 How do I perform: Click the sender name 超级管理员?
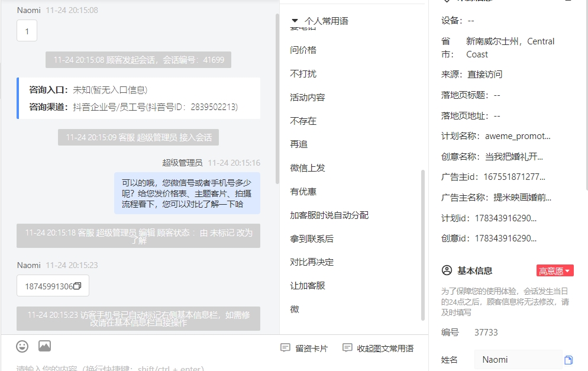[182, 163]
